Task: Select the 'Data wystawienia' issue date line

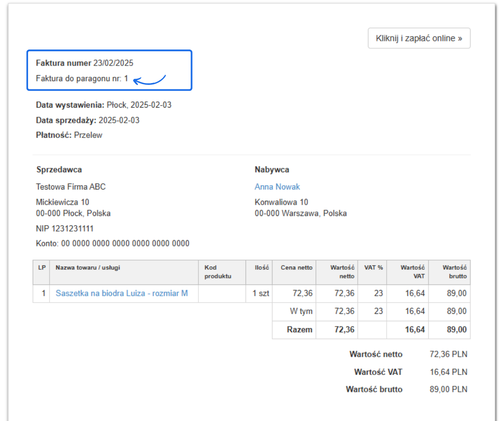Action: pyautogui.click(x=103, y=105)
